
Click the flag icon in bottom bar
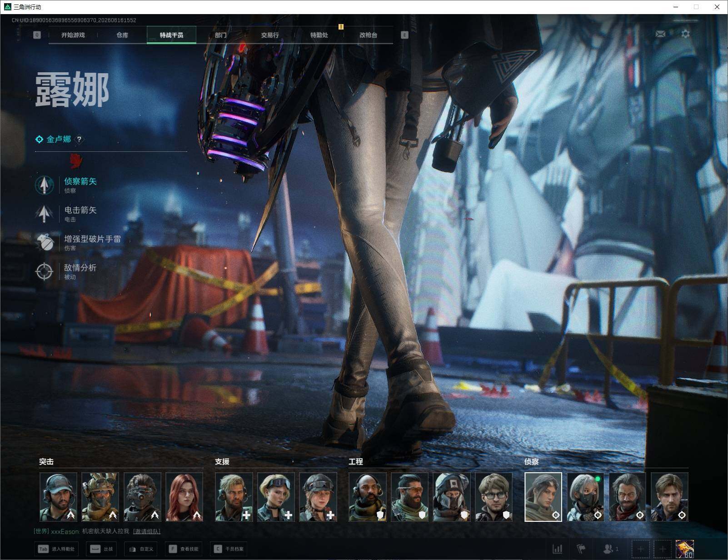(581, 549)
